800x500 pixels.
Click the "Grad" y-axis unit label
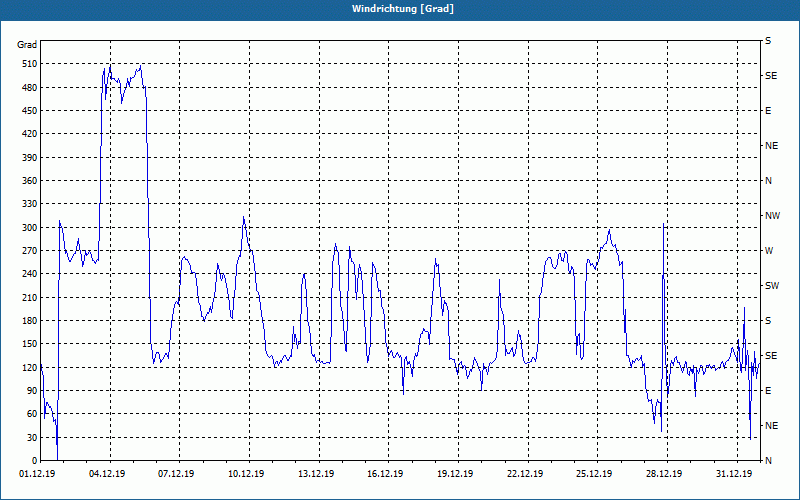click(x=27, y=45)
